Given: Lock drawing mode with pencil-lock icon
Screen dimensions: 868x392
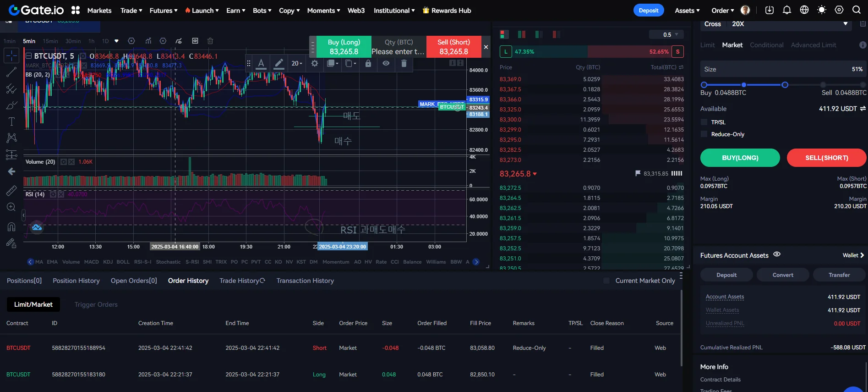Looking at the screenshot, I should click(11, 243).
